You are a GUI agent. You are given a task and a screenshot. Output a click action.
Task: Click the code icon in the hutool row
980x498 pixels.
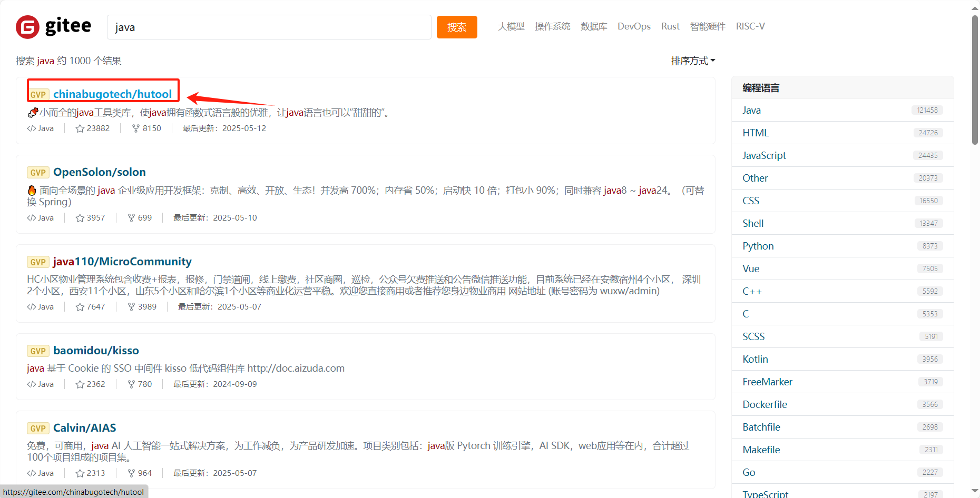coord(32,128)
